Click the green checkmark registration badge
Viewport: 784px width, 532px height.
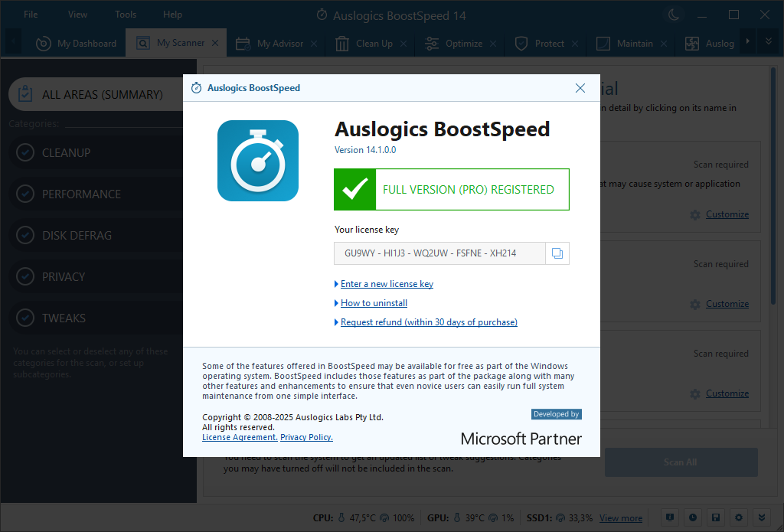355,190
